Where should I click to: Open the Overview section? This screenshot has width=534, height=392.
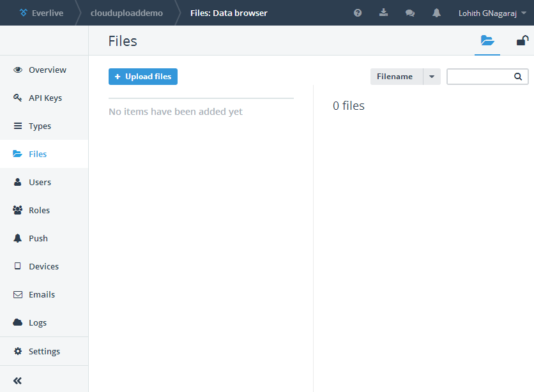point(47,70)
